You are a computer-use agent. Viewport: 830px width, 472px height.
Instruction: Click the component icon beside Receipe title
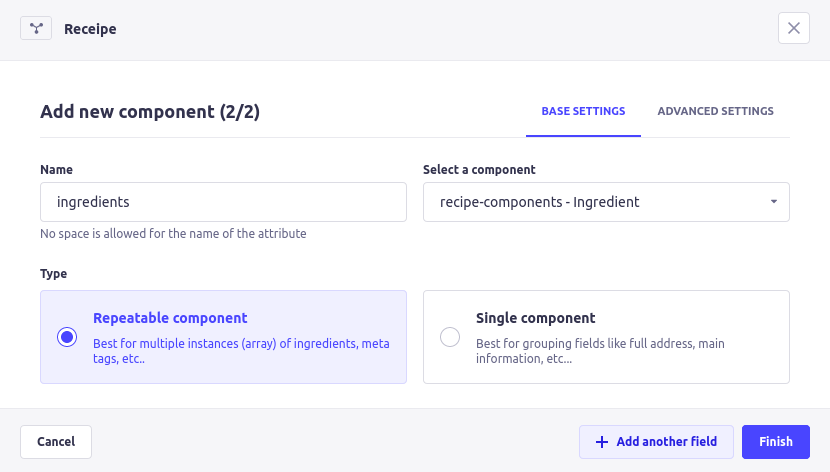click(x=36, y=28)
